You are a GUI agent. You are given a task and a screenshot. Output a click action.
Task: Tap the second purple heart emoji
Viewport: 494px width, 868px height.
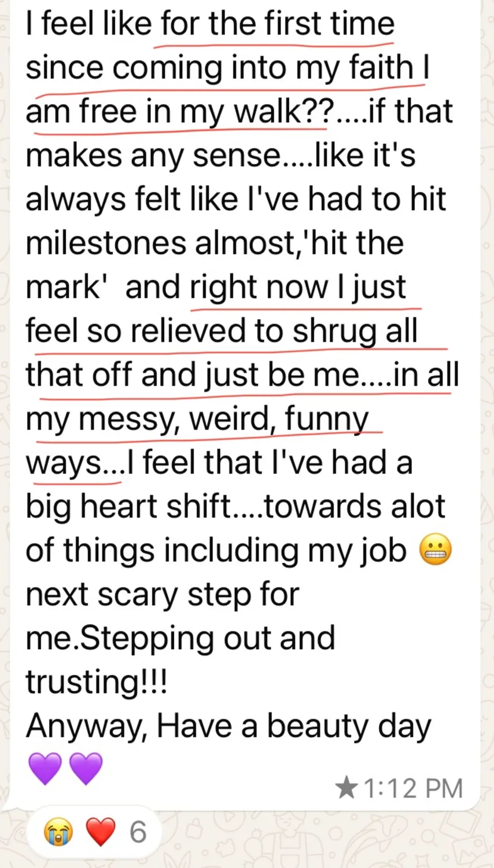pos(86,768)
